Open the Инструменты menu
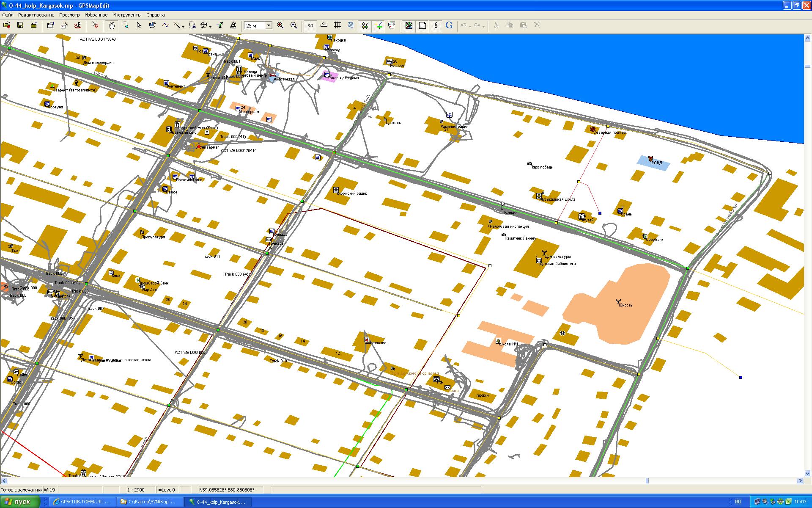 pos(127,15)
